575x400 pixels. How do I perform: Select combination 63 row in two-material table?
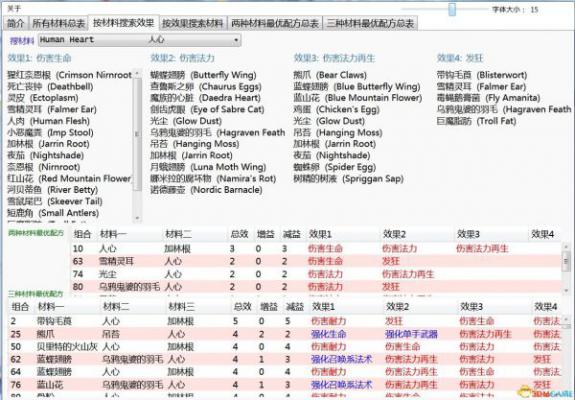pos(315,261)
